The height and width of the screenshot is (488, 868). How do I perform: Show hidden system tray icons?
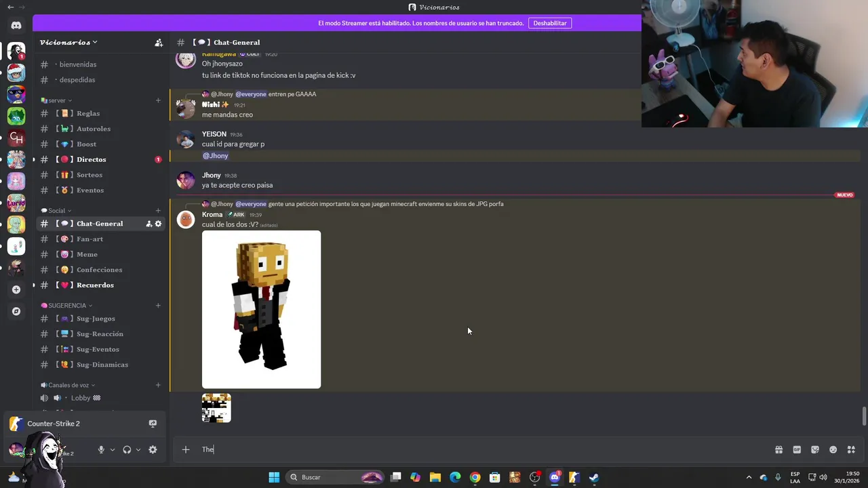click(749, 477)
